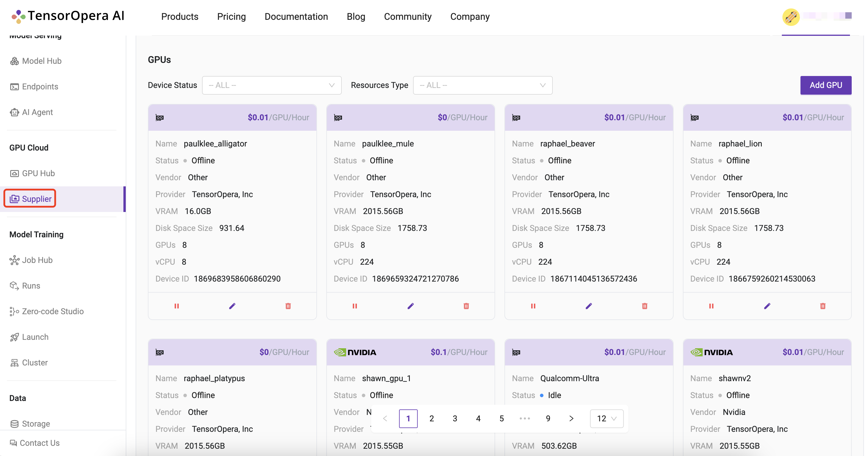The width and height of the screenshot is (868, 456).
Task: Delete the raphael_lion GPU
Action: tap(823, 306)
